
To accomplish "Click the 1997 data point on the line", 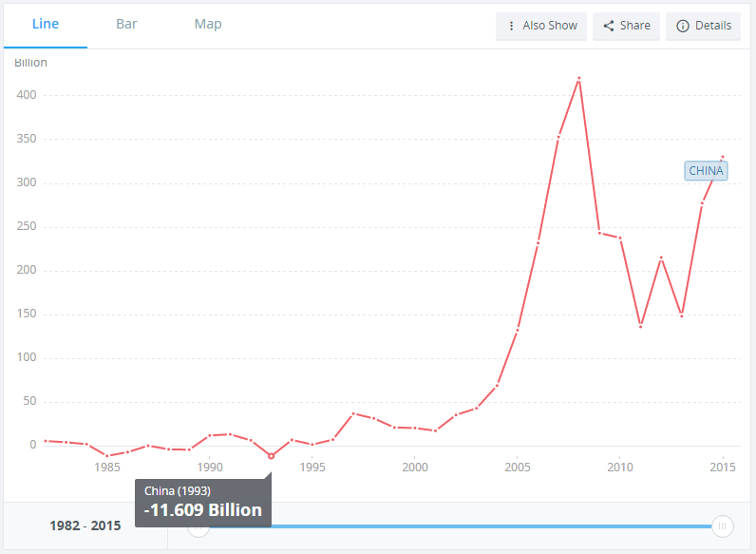I will tap(353, 413).
